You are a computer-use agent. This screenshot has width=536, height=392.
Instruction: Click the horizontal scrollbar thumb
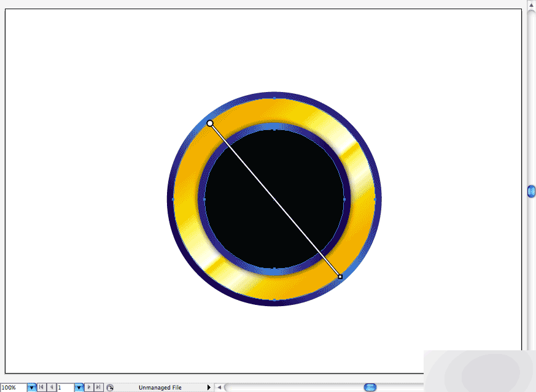coord(370,387)
